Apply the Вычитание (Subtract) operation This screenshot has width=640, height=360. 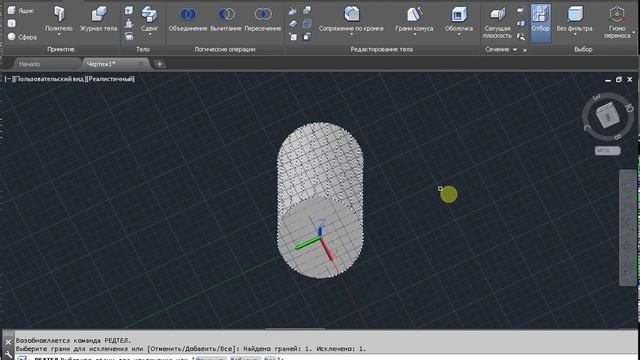[226, 19]
